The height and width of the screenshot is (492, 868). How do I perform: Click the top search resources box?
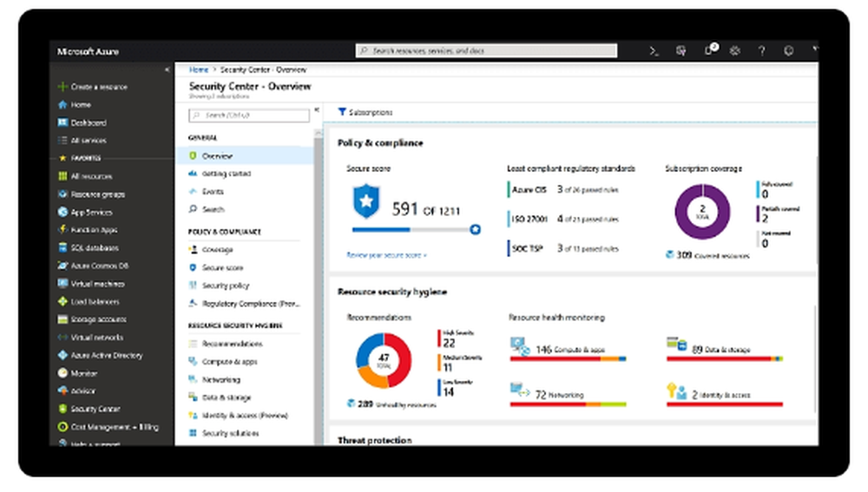486,51
